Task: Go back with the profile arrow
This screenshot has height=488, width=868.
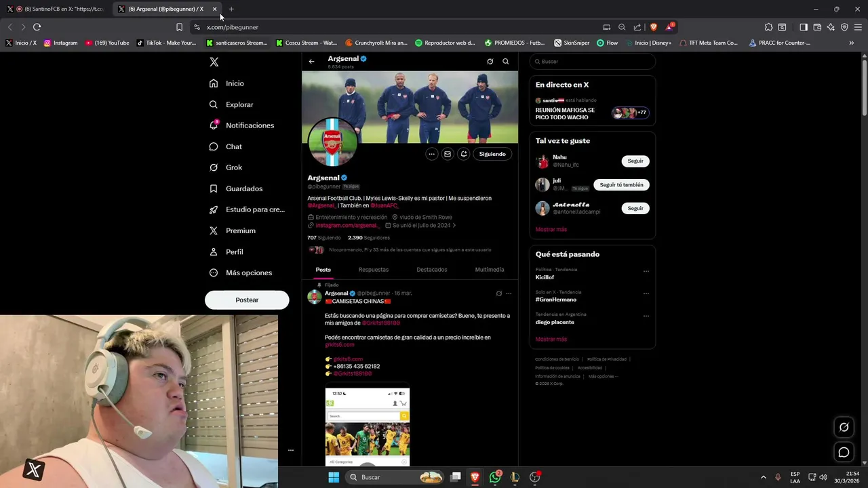Action: click(x=311, y=62)
